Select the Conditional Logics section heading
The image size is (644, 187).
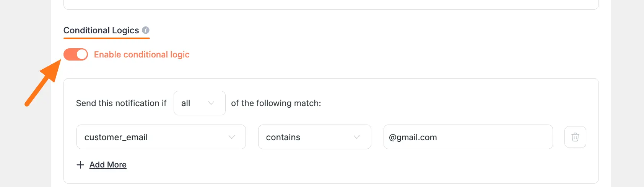click(101, 30)
